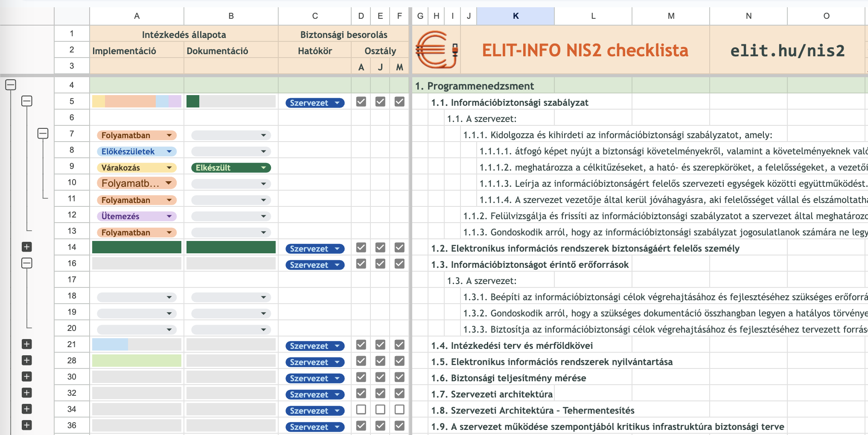Click the ELIT-INFO logo icon
The height and width of the screenshot is (435, 868).
436,50
